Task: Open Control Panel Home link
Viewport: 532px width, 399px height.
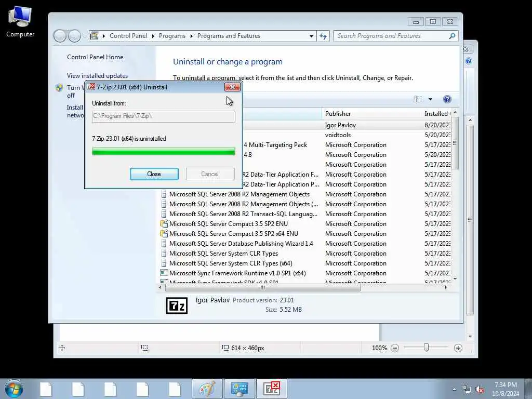Action: click(95, 57)
